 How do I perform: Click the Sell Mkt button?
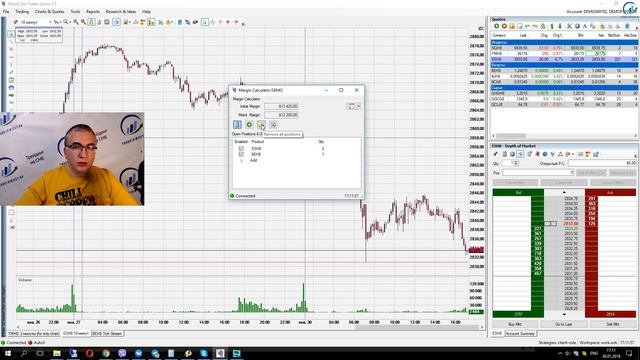[613, 324]
